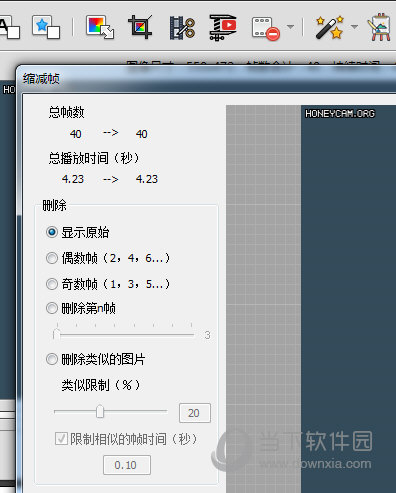
Task: Click the text insert tool icon
Action: coord(9,27)
